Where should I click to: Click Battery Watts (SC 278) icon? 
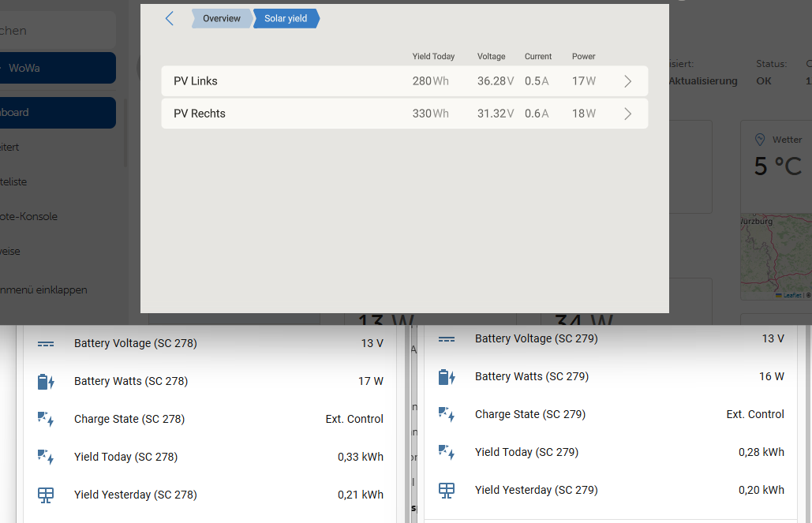pos(46,382)
